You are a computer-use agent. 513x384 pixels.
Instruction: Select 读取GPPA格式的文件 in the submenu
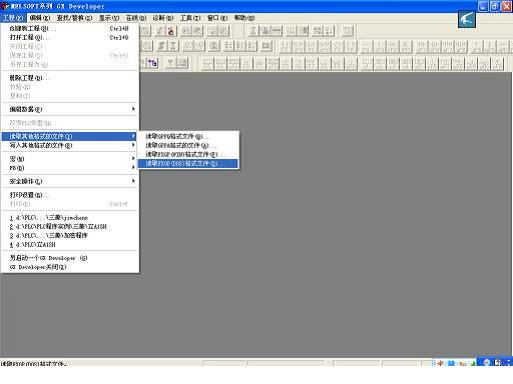click(188, 145)
